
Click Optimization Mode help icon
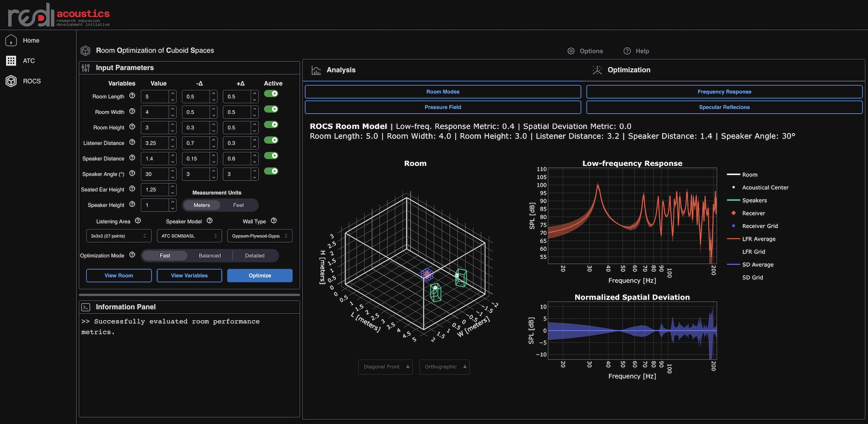click(x=132, y=255)
